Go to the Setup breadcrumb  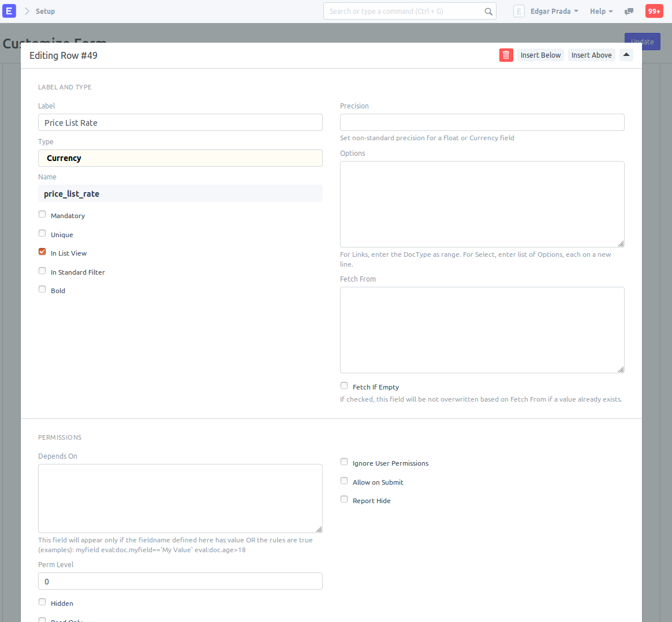click(x=45, y=11)
